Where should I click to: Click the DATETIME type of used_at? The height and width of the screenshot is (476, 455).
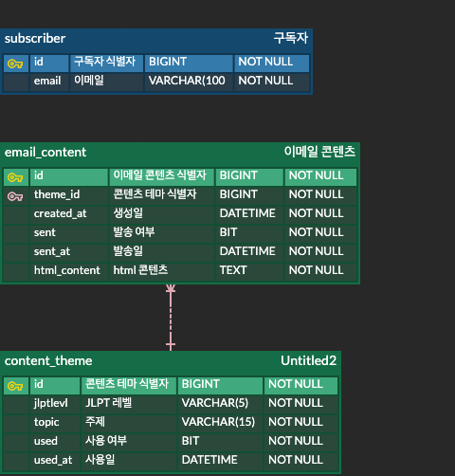[x=220, y=462]
